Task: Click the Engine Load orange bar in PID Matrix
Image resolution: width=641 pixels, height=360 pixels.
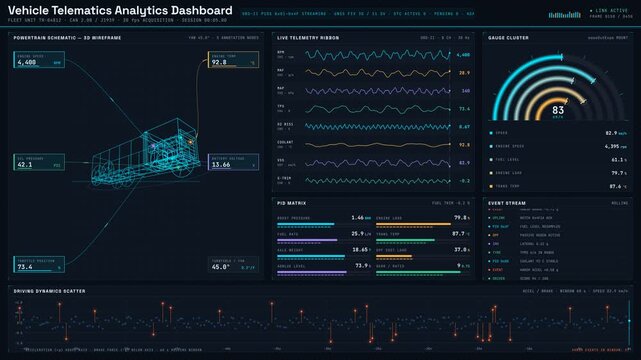Action: click(x=413, y=224)
